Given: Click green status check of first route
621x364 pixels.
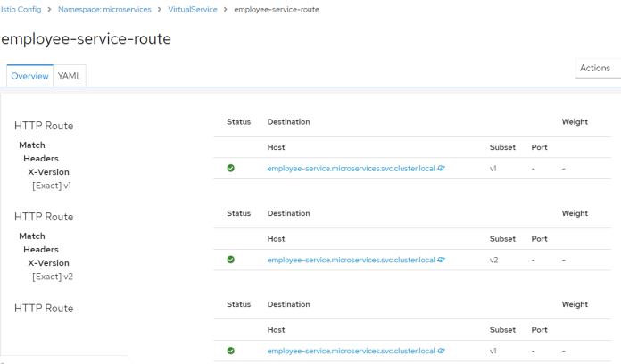Looking at the screenshot, I should [x=231, y=169].
